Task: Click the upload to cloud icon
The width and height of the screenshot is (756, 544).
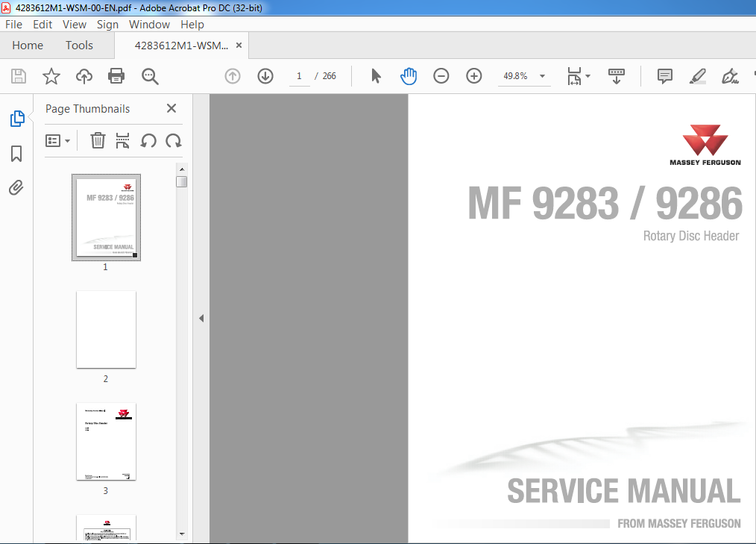Action: click(x=84, y=76)
